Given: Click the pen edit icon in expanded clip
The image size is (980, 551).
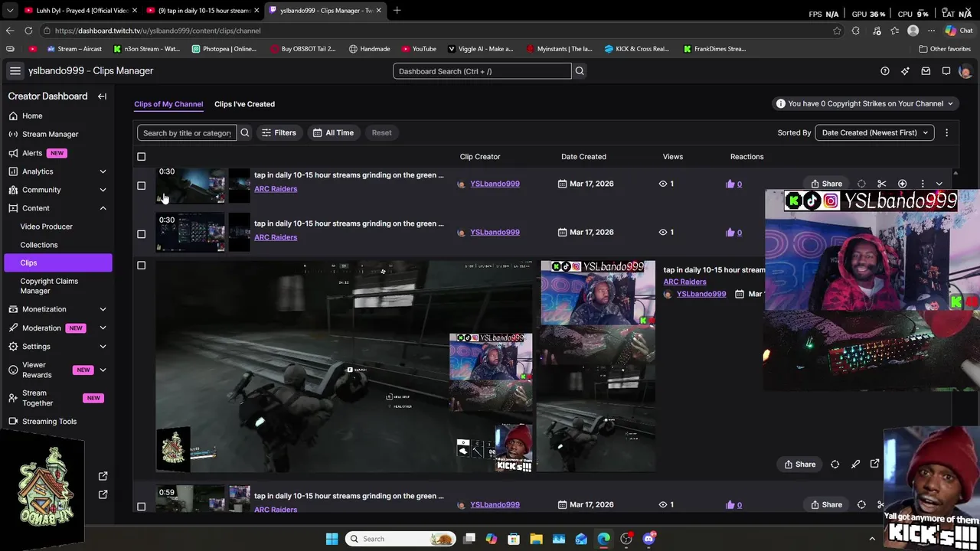Looking at the screenshot, I should (x=855, y=465).
